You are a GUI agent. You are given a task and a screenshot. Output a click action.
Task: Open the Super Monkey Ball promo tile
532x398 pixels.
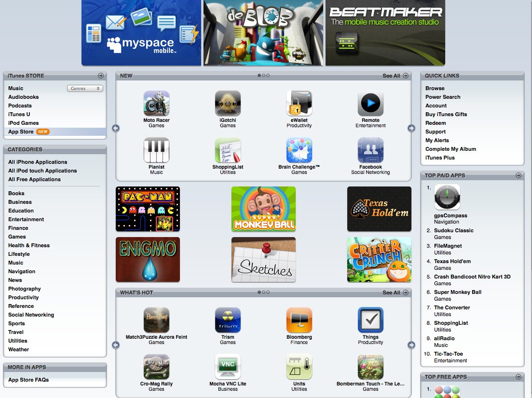tap(264, 209)
